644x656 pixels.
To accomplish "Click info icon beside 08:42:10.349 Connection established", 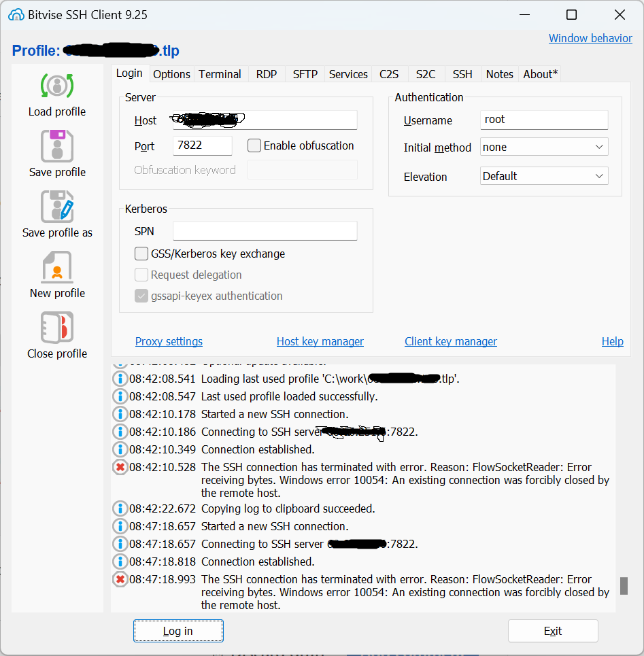I will (x=120, y=449).
